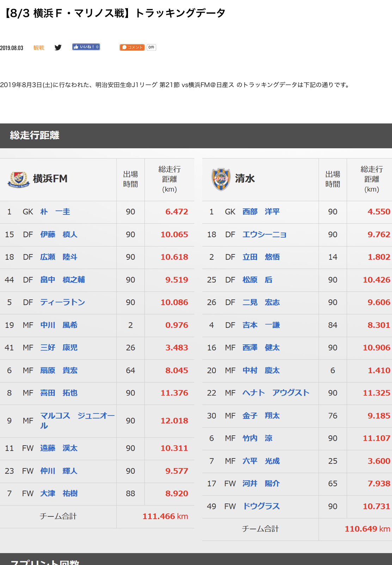
Task: Open the orange コメント comment button
Action: point(132,48)
